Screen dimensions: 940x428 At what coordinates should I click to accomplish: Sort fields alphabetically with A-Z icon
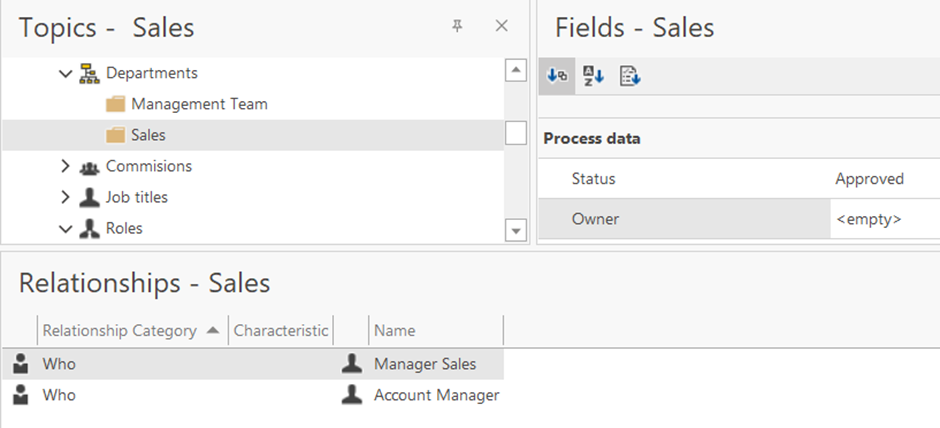pos(594,76)
